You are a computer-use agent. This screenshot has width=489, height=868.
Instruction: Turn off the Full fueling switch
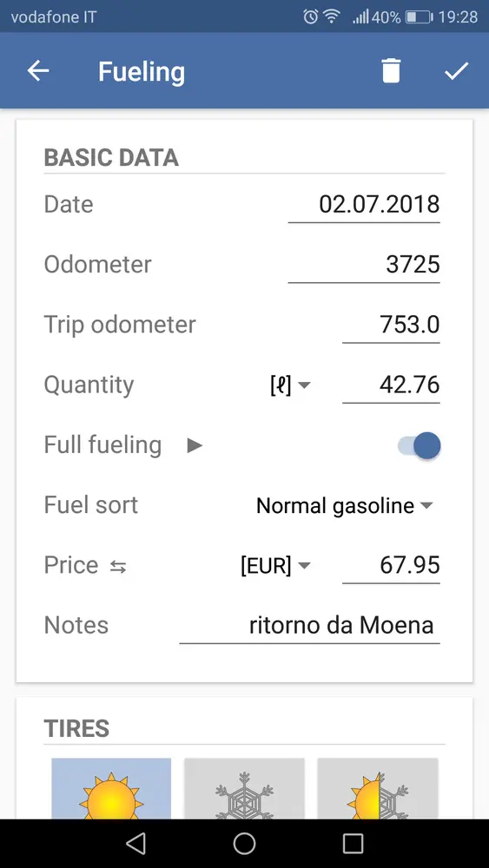point(420,445)
